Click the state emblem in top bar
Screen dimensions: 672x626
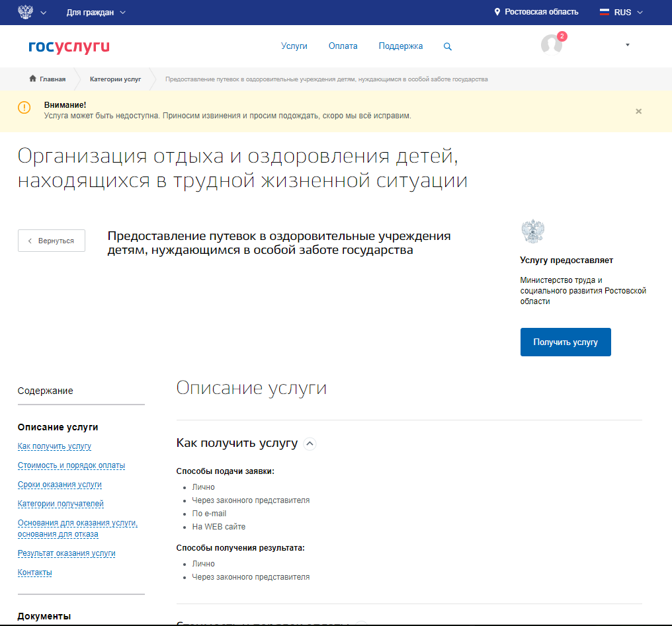(24, 12)
